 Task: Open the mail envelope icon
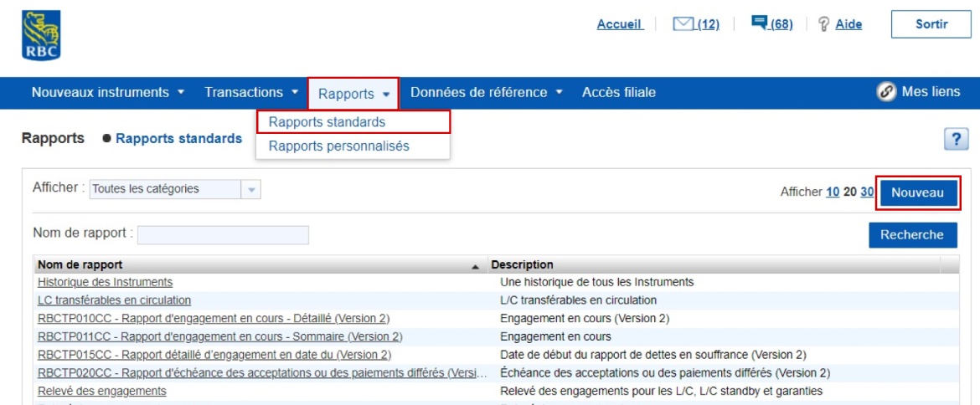pyautogui.click(x=683, y=24)
